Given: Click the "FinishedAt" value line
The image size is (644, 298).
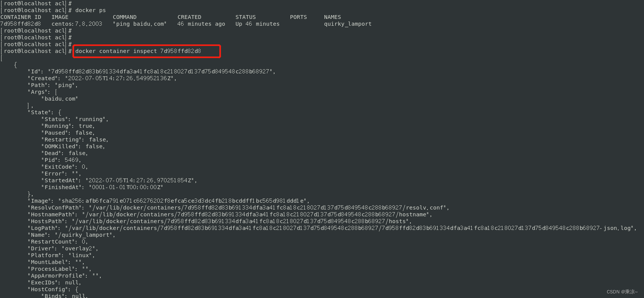Looking at the screenshot, I should coord(102,187).
